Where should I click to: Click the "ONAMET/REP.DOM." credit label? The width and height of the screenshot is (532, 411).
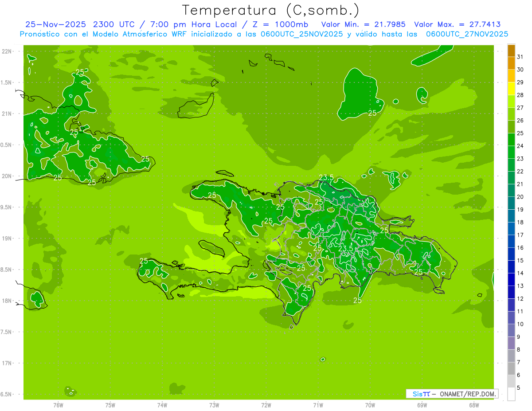click(x=468, y=394)
